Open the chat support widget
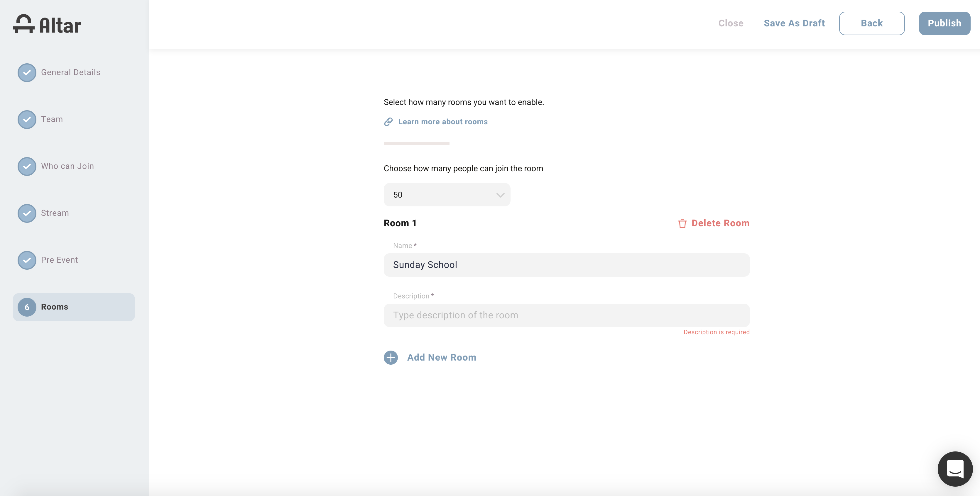 tap(955, 469)
